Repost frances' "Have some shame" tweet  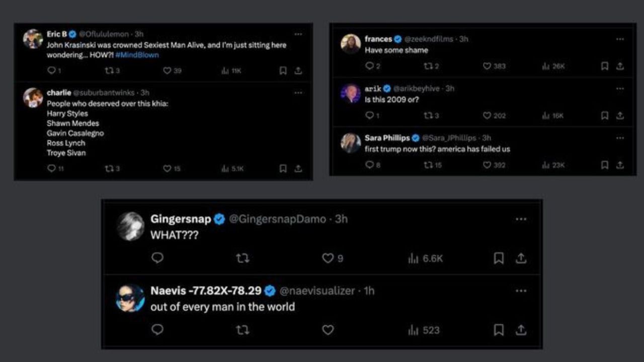point(428,66)
